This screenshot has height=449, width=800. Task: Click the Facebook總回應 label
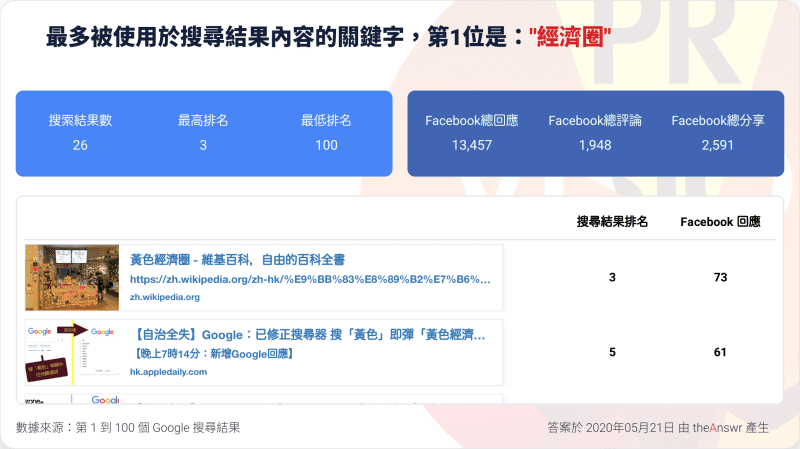pyautogui.click(x=472, y=120)
